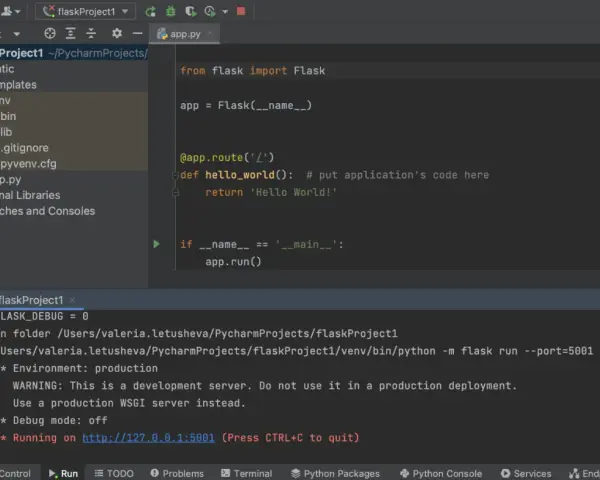This screenshot has width=600, height=480.
Task: Select the static folder in project tree
Action: tap(74, 69)
